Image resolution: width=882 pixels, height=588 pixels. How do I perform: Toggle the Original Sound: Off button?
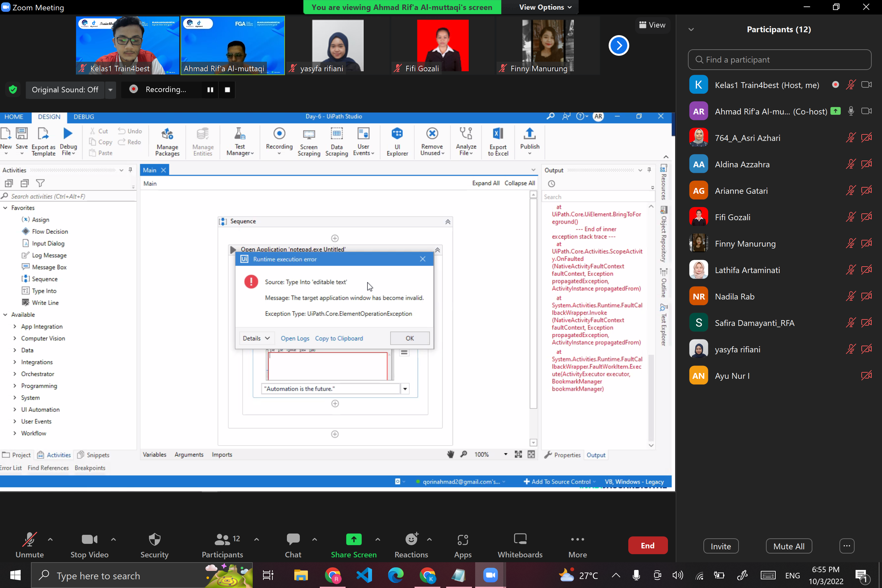point(65,90)
